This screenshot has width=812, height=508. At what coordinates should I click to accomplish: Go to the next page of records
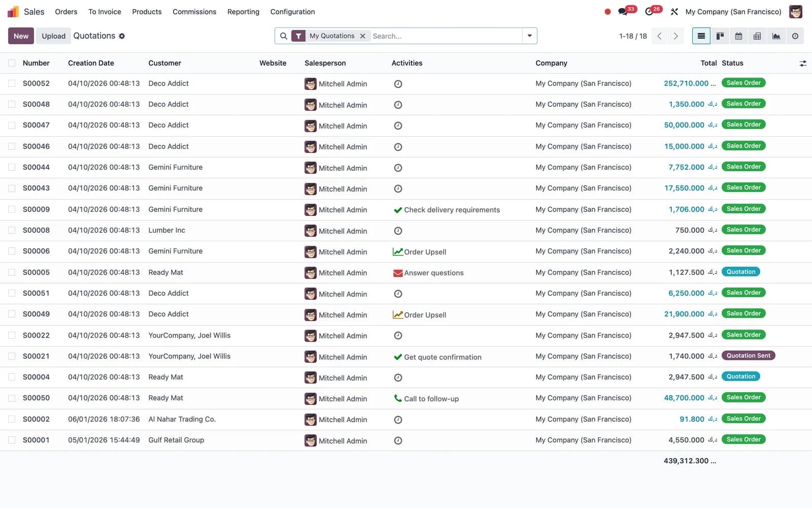[x=675, y=36]
